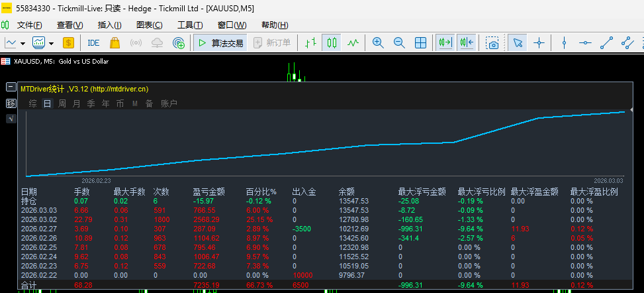Open the 查看(V) menu

pos(69,25)
